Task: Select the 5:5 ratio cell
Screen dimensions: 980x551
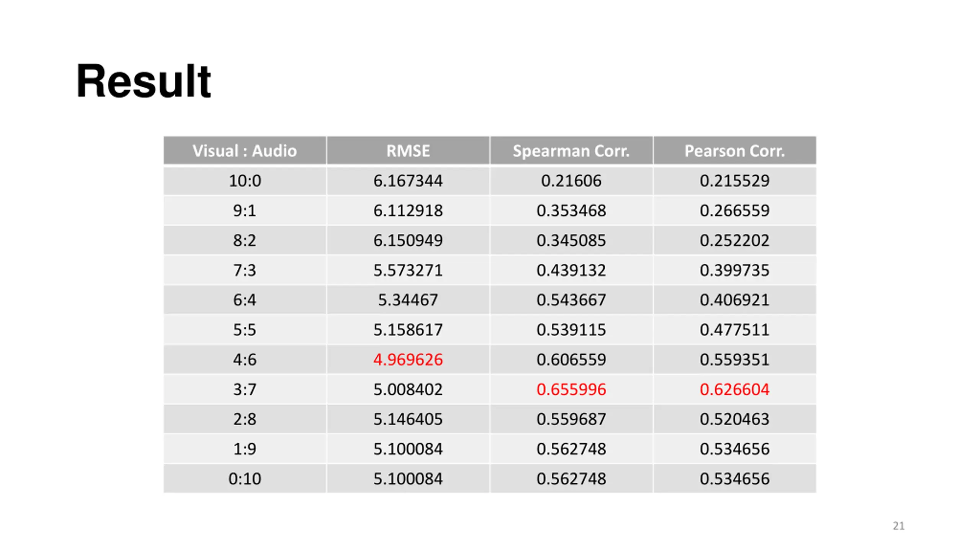Action: (245, 329)
